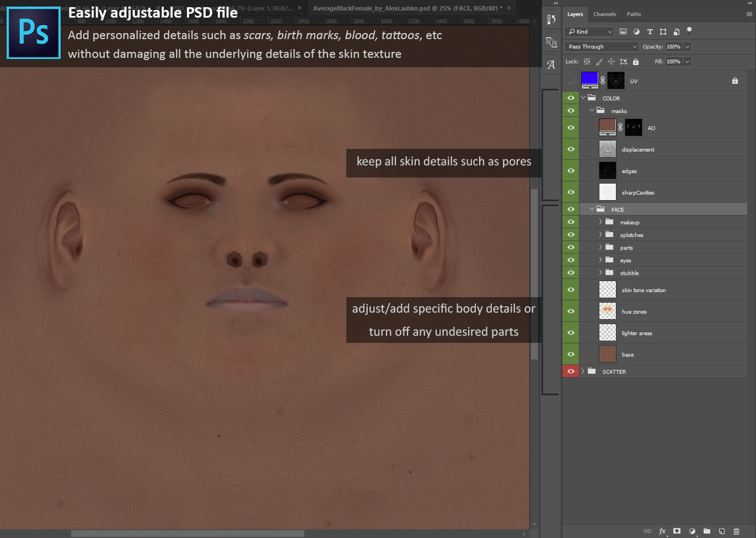Delete layer with trash icon

[736, 531]
